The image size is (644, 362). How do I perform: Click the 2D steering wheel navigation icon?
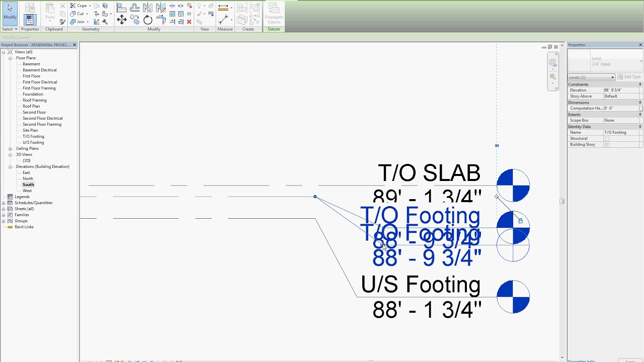553,63
